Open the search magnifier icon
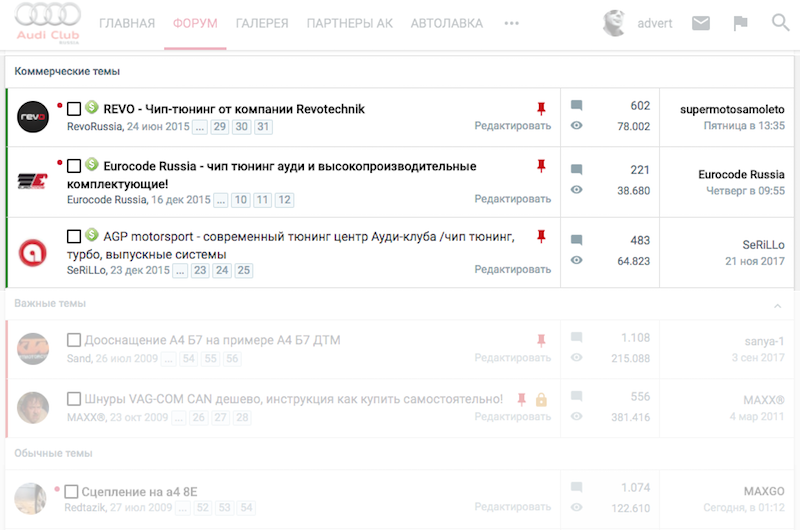Viewport: 800px width, 530px height. [x=780, y=22]
